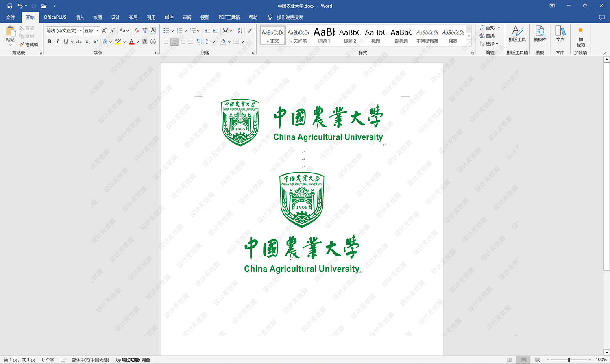Expand the styles gallery more arrow

point(469,43)
